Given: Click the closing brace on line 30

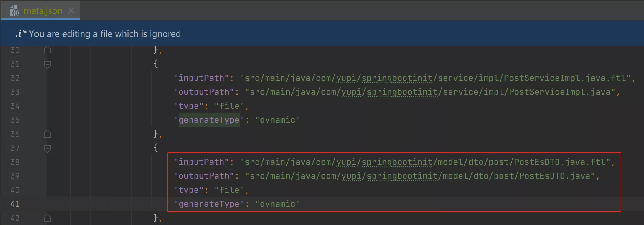Looking at the screenshot, I should (x=155, y=50).
